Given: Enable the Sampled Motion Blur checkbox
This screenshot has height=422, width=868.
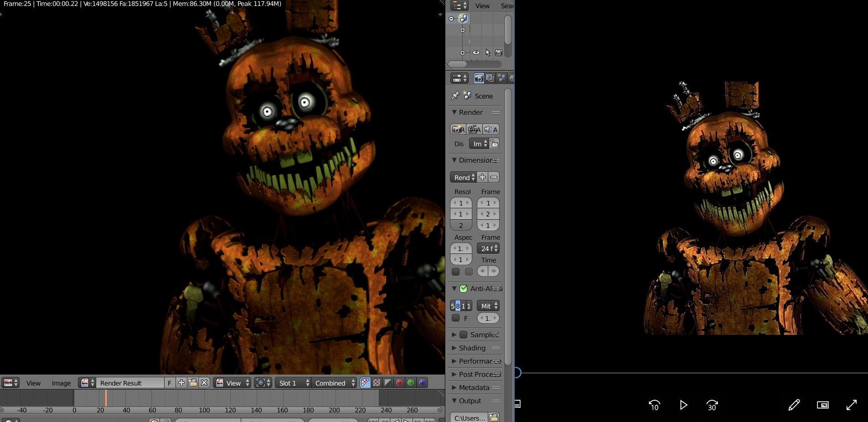Looking at the screenshot, I should (464, 335).
